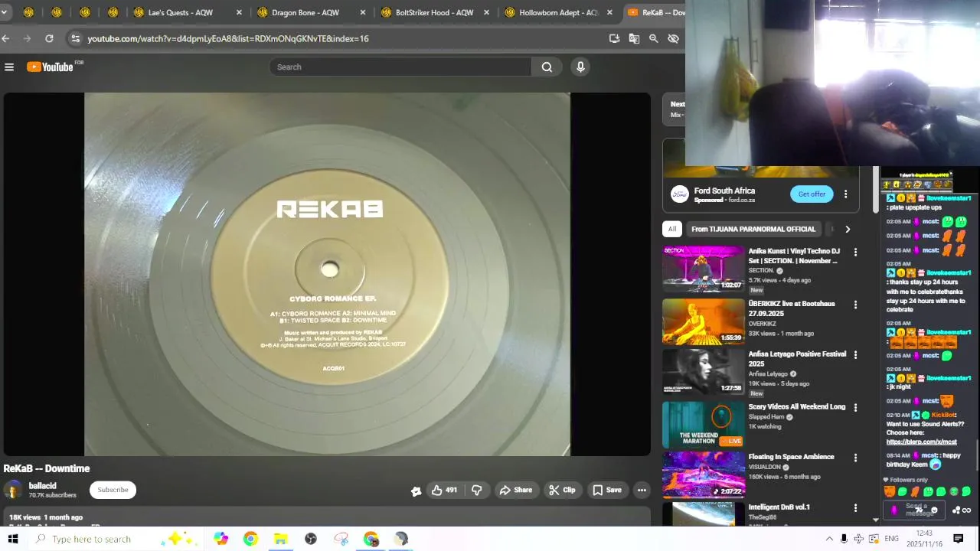The image size is (980, 551).
Task: Open three-dot menu for Anfisa Letyago video
Action: pyautogui.click(x=855, y=355)
